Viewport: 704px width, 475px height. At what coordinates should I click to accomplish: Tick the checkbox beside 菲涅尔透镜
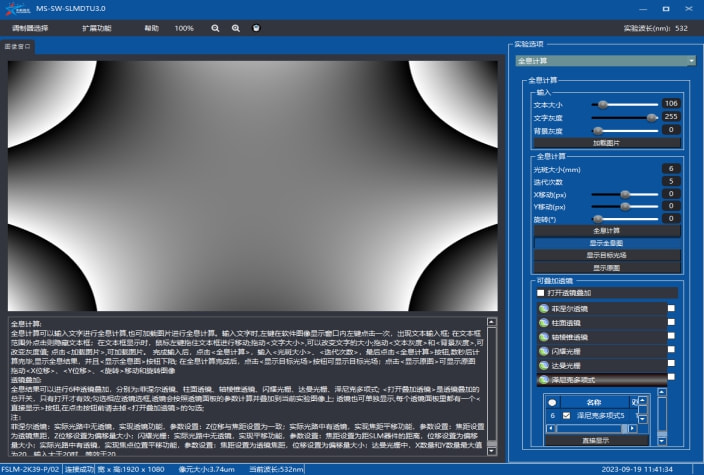[x=671, y=309]
